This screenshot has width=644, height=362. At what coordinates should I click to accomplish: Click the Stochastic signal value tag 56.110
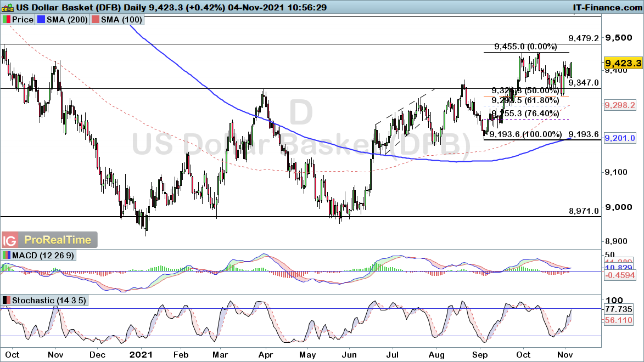(619, 320)
